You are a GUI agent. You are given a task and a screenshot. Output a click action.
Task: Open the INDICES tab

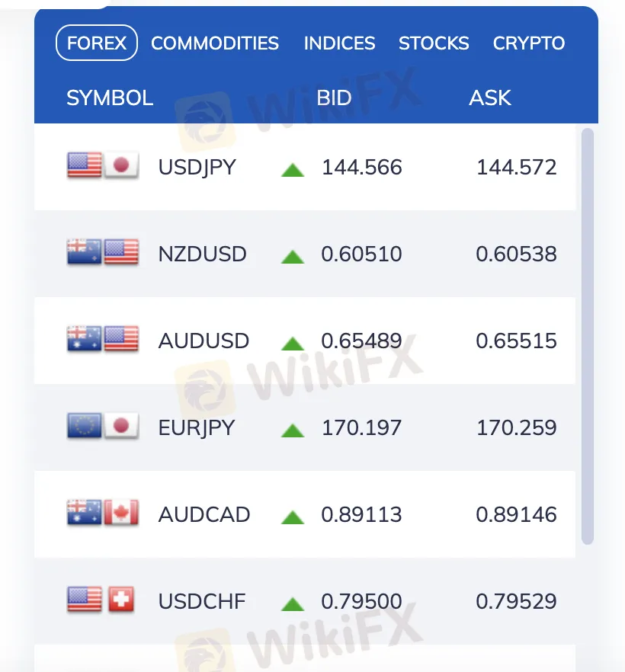[x=339, y=43]
